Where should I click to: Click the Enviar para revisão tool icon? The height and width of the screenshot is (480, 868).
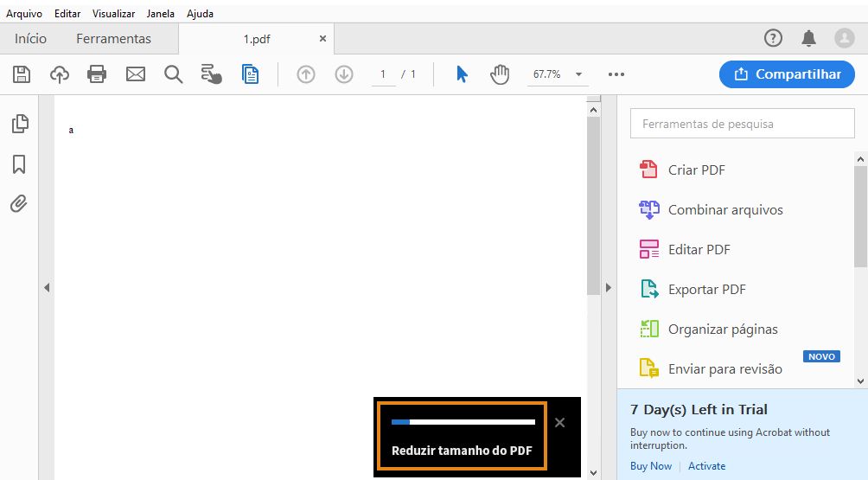tap(648, 368)
